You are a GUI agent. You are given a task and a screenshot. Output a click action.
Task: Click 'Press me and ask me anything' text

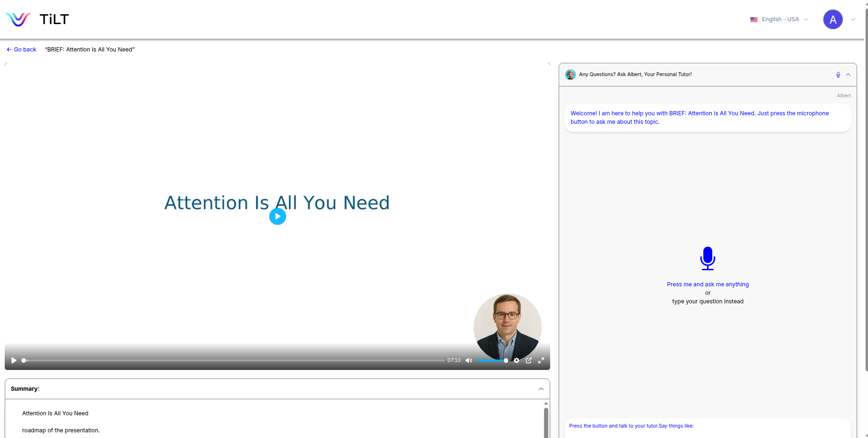tap(707, 284)
